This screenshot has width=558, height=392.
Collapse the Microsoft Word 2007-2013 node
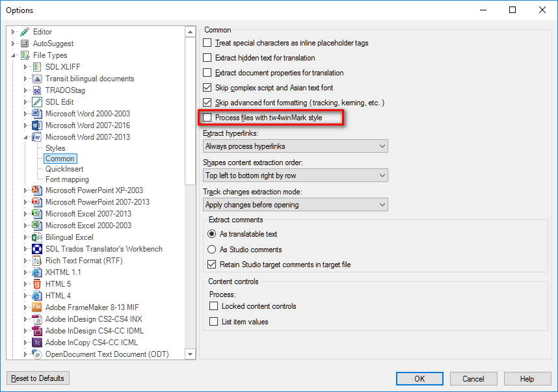(25, 137)
